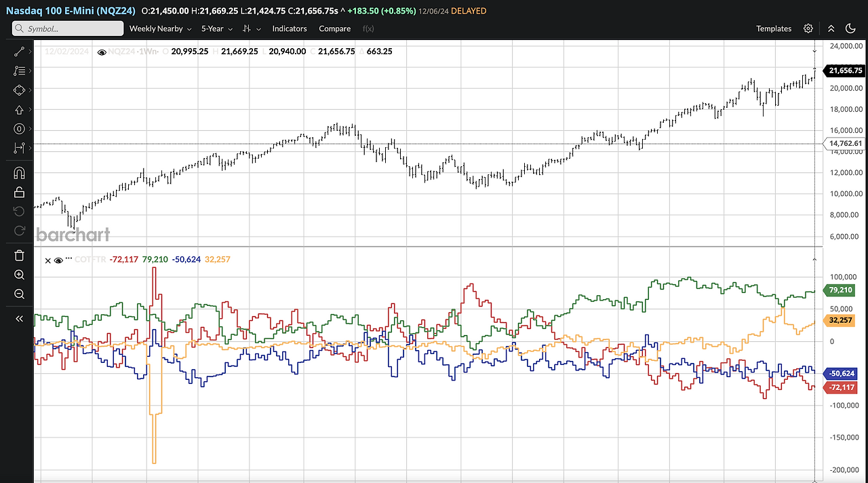Expand the trend line tool submenu arrow
Image resolution: width=868 pixels, height=483 pixels.
[29, 51]
